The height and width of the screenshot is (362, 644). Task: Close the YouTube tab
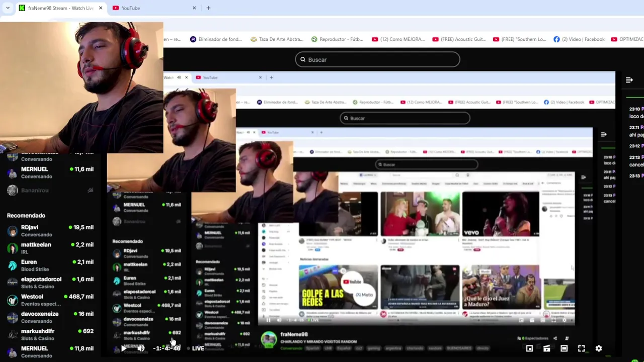pos(194,8)
